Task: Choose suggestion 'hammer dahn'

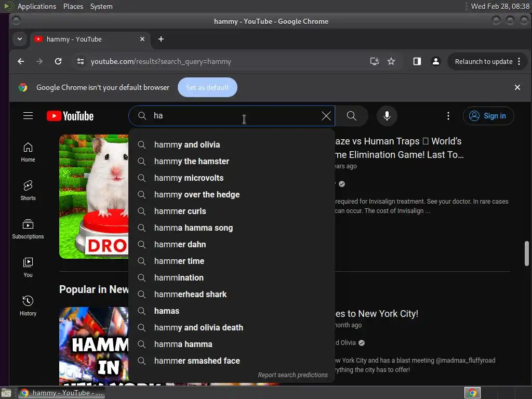Action: 232,244
